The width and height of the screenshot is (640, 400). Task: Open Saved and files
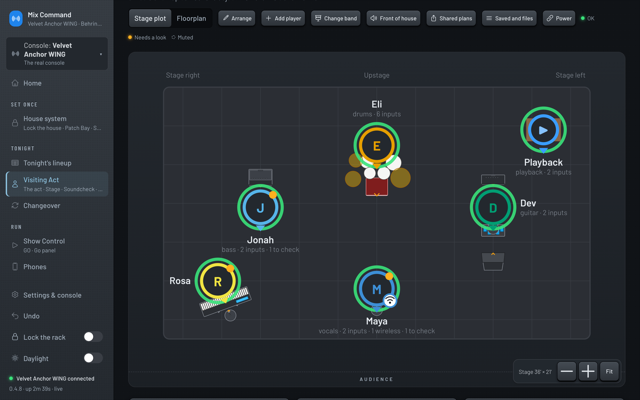[x=509, y=18]
